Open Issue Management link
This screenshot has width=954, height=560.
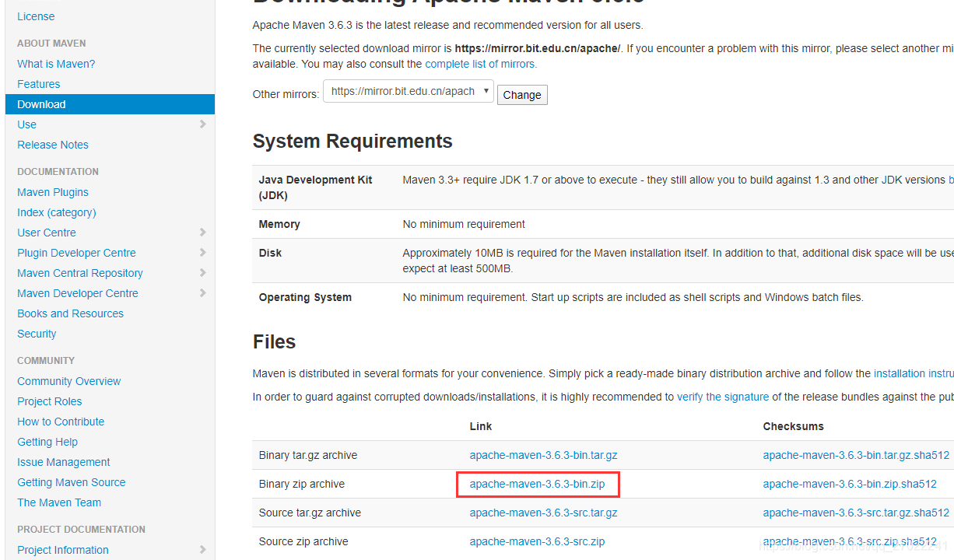click(x=64, y=462)
